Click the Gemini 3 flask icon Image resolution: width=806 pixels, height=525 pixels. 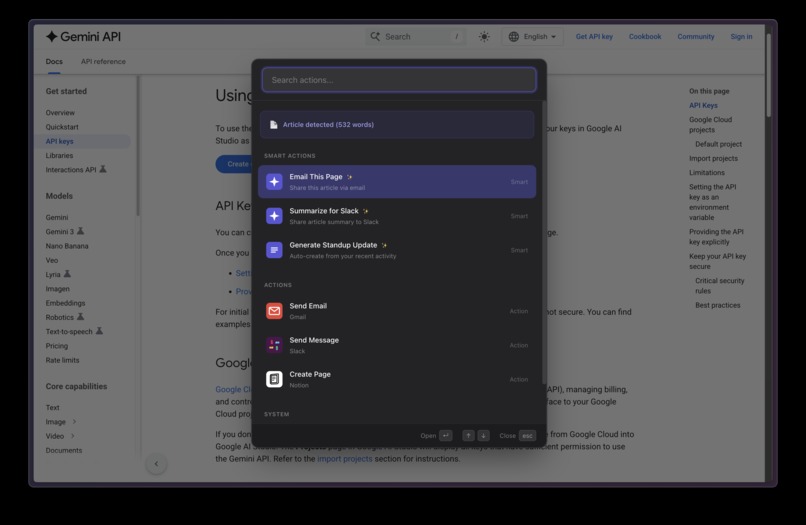click(x=80, y=231)
